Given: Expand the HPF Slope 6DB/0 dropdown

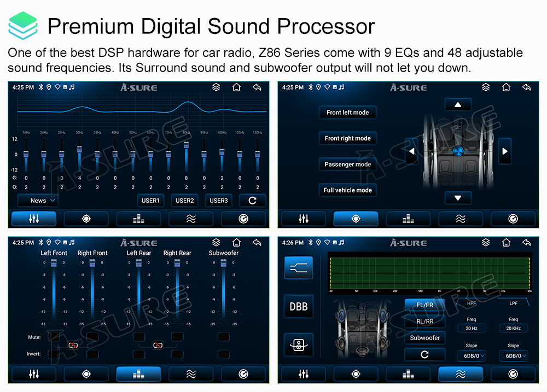Looking at the screenshot, I should tap(472, 356).
